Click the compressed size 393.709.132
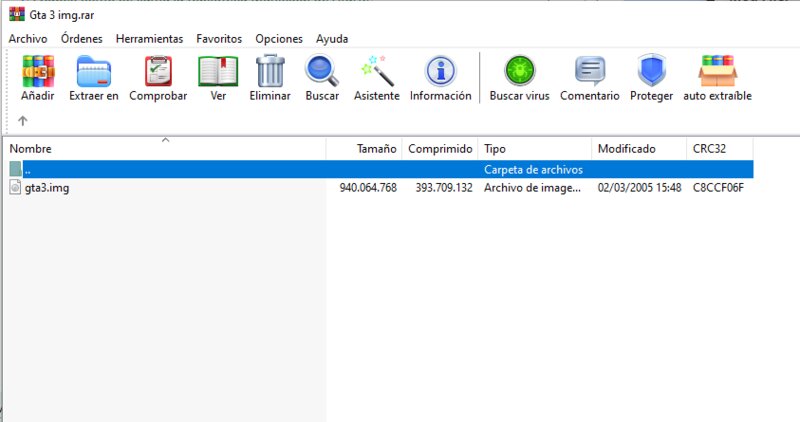The height and width of the screenshot is (422, 800). click(444, 188)
